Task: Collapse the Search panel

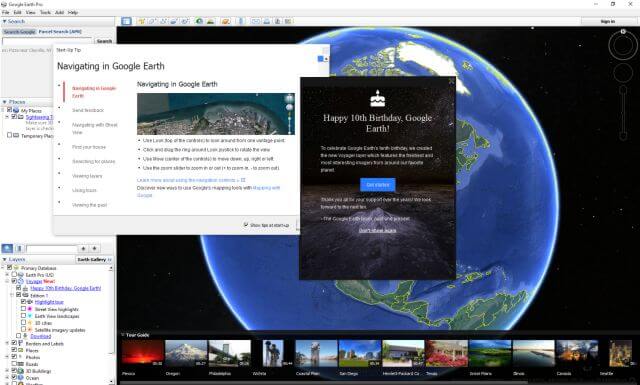Action: click(x=4, y=21)
